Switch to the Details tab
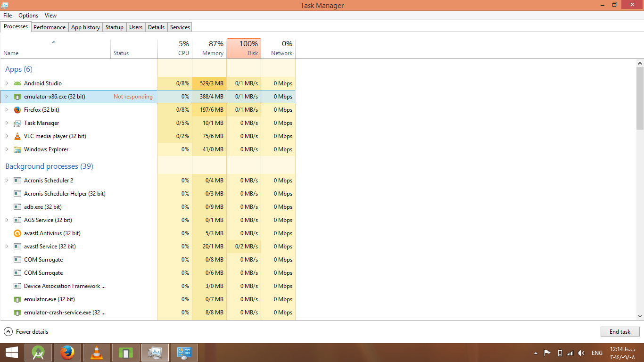 tap(156, 27)
